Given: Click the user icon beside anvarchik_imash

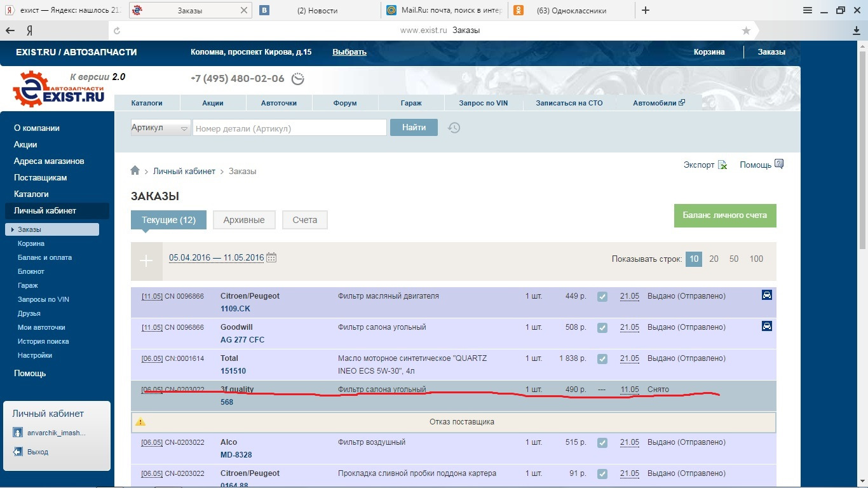Looking at the screenshot, I should (18, 433).
